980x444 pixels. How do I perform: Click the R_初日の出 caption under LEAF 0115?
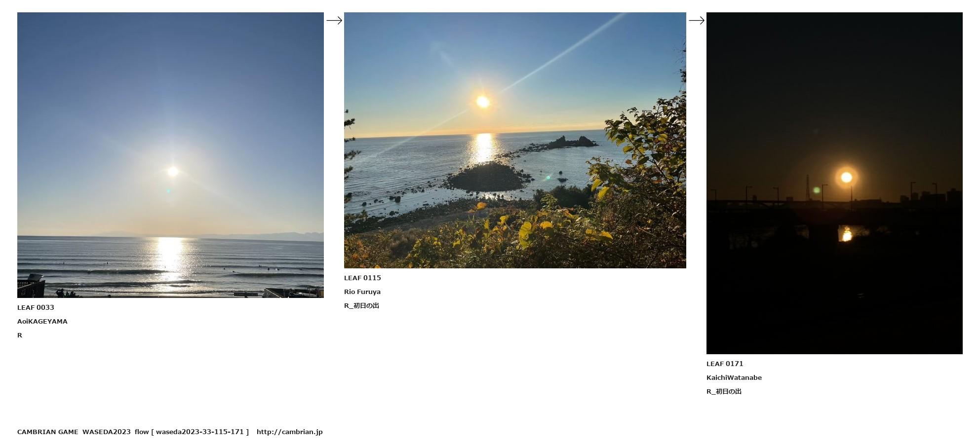tap(361, 305)
